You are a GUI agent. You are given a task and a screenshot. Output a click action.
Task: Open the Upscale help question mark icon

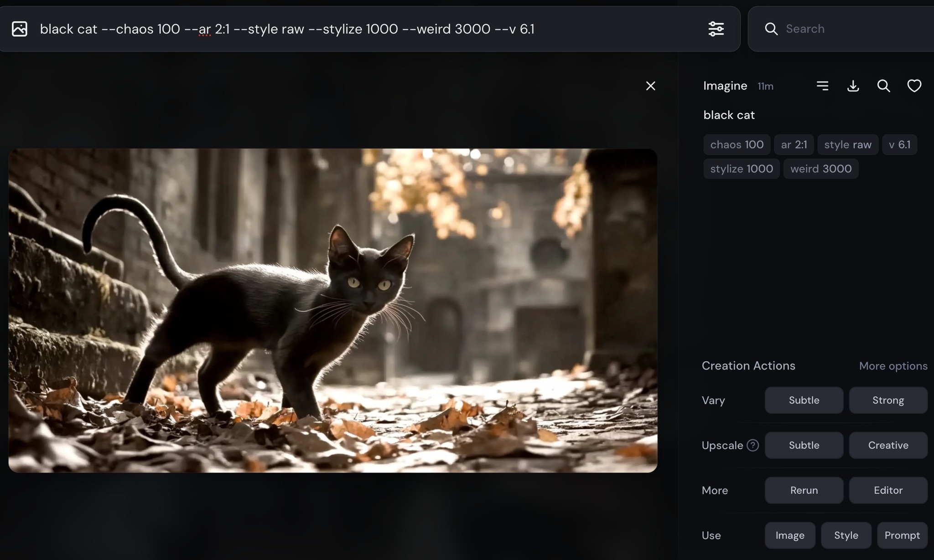(x=753, y=445)
